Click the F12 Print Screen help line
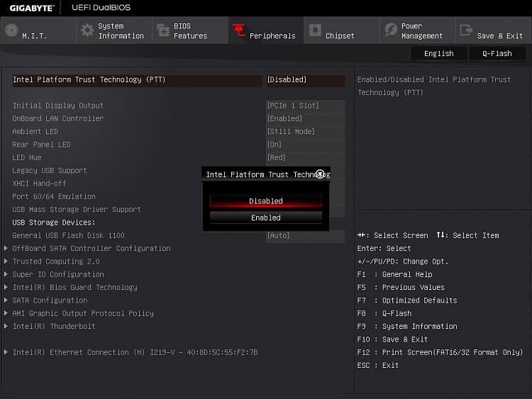Viewport: 532px width, 399px height. (x=440, y=352)
